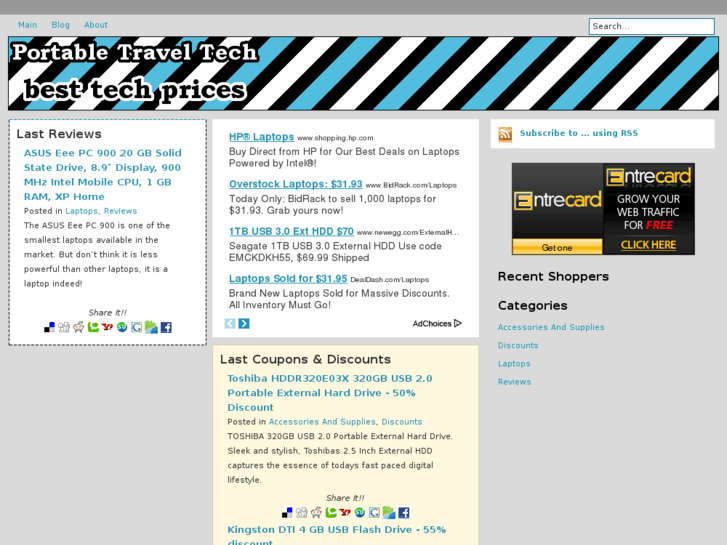The height and width of the screenshot is (545, 727).
Task: Click the orange RSS feed icon
Action: click(505, 134)
